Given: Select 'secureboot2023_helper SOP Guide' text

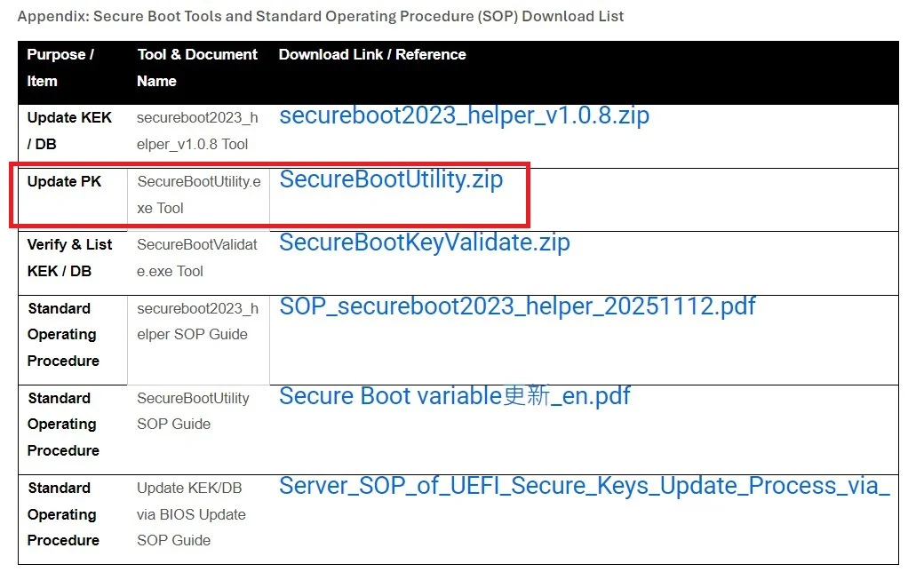Looking at the screenshot, I should (x=197, y=322).
